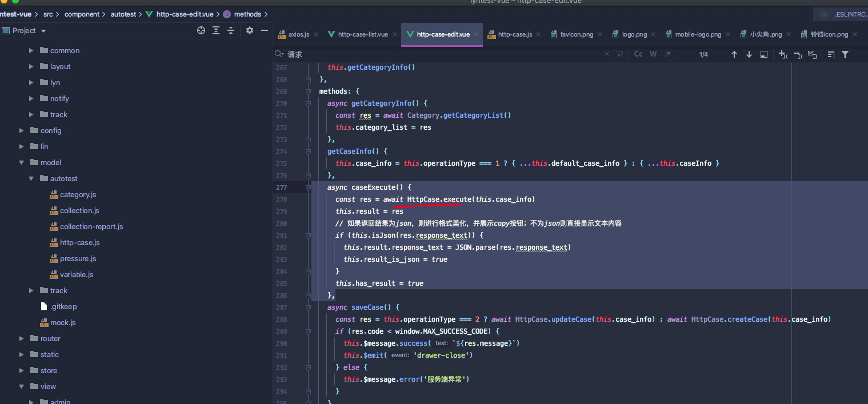Close the axios.js tab

point(315,34)
